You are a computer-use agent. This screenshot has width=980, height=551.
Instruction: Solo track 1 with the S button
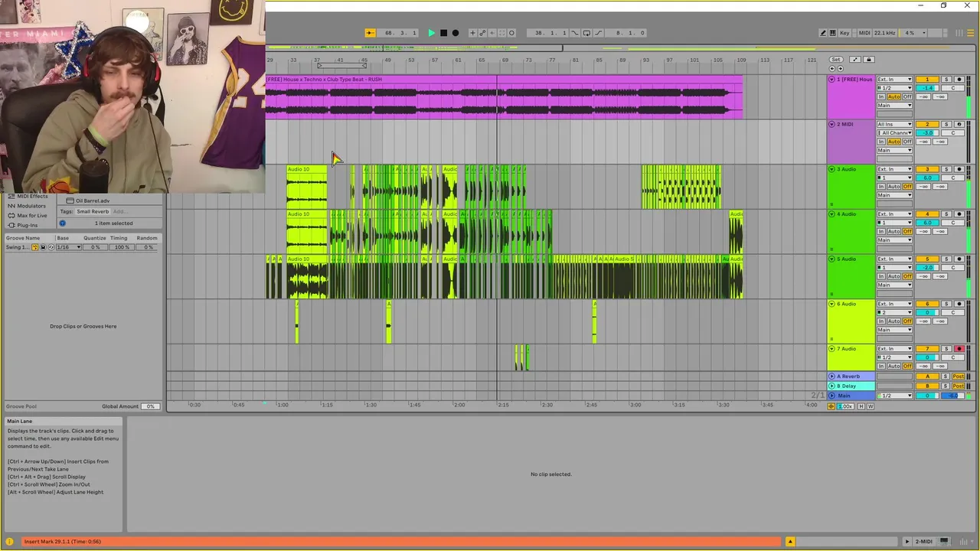(x=946, y=80)
